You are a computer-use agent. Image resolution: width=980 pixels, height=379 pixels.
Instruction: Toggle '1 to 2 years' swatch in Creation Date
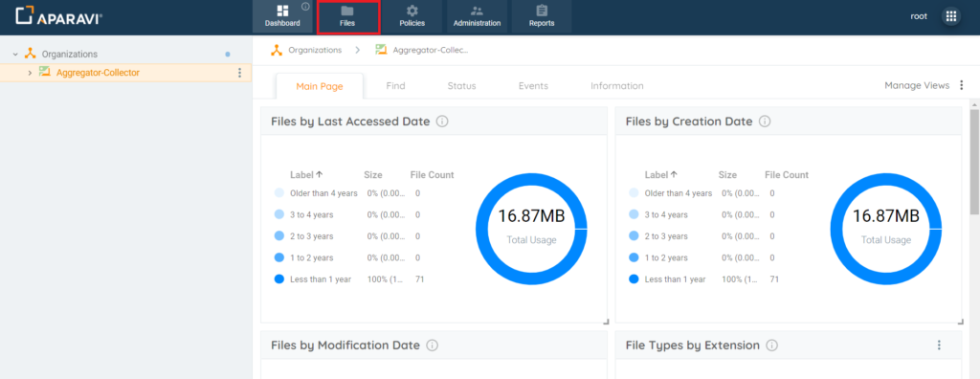(634, 257)
